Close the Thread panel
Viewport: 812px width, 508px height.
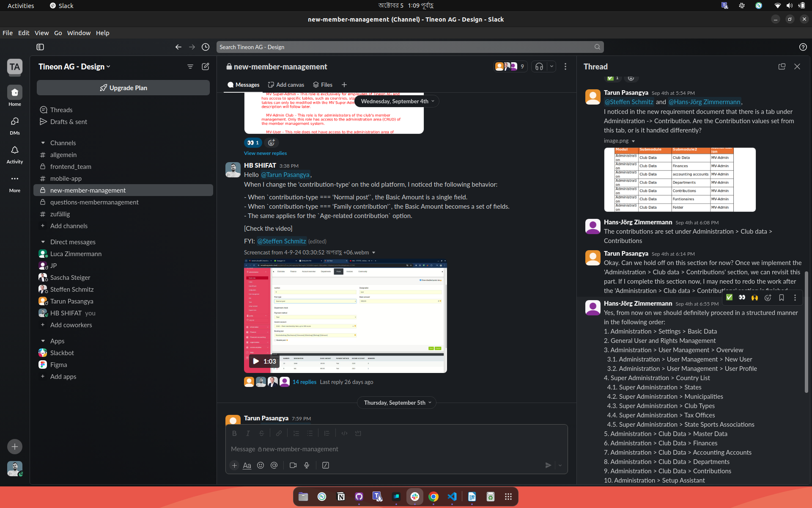797,66
